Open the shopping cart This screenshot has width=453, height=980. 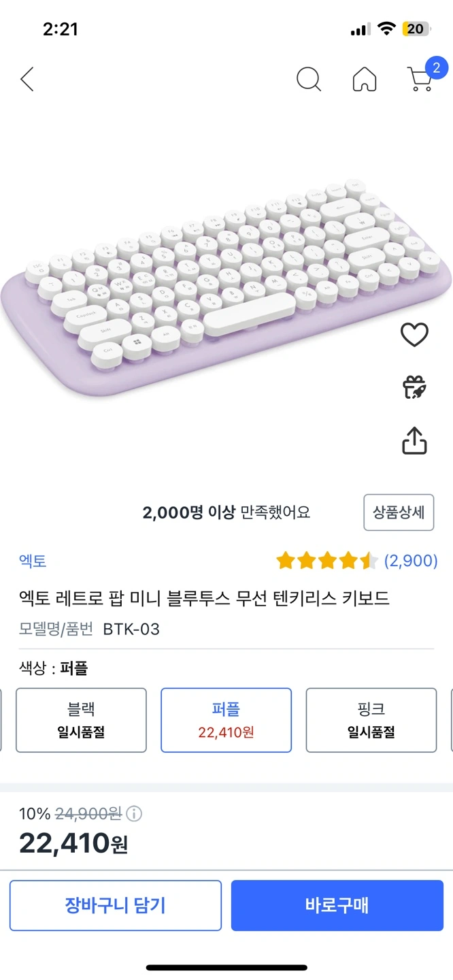click(420, 80)
